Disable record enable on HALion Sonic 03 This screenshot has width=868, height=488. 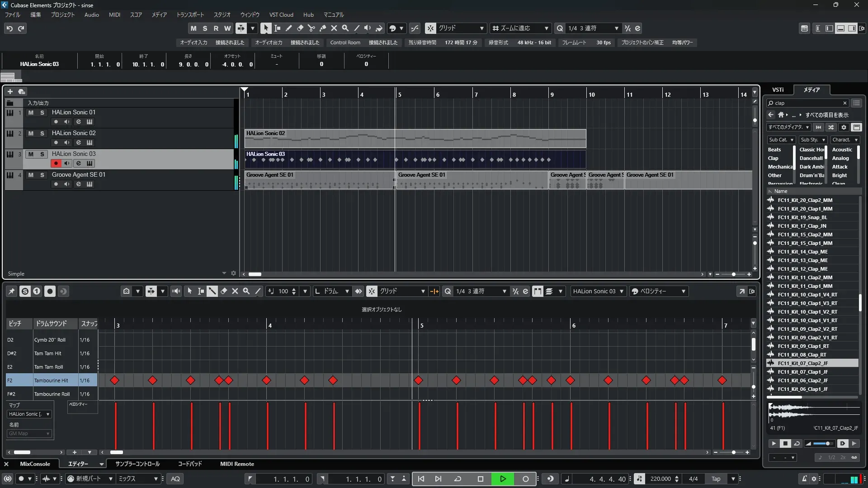click(56, 164)
